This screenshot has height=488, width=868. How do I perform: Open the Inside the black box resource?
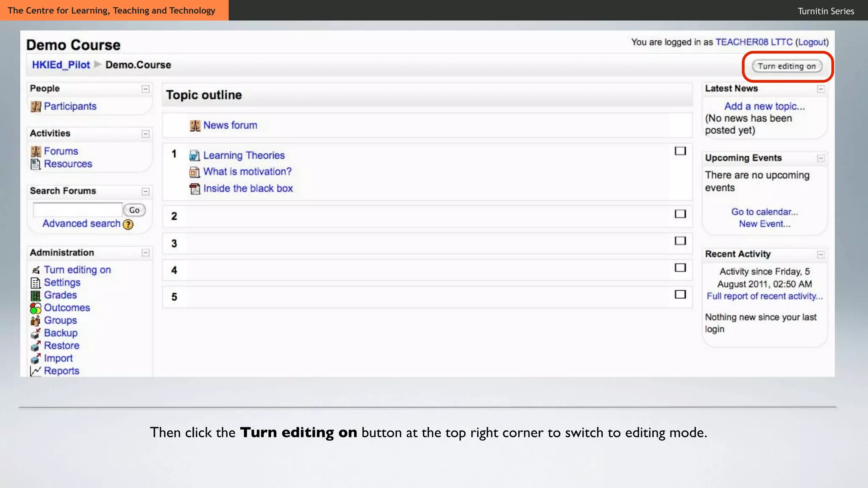pyautogui.click(x=248, y=189)
